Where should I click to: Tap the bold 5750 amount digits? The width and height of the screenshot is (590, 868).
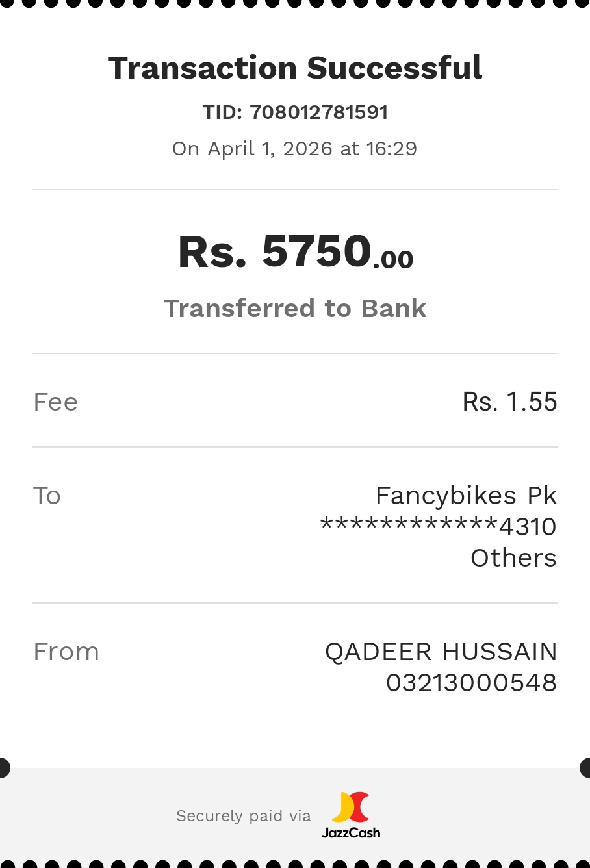tap(316, 251)
